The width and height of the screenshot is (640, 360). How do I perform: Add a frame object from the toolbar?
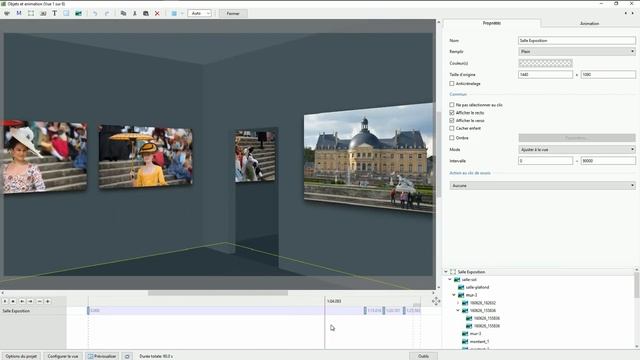(x=31, y=13)
